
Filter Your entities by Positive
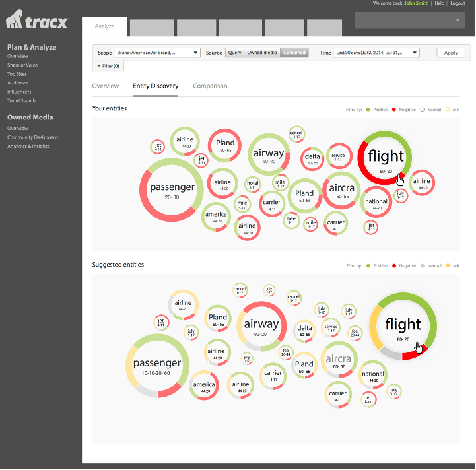377,110
